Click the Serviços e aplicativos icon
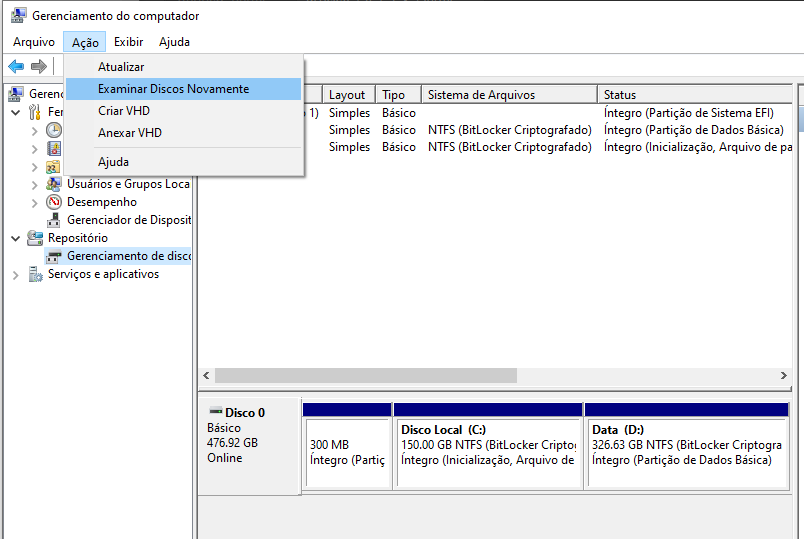 point(35,274)
